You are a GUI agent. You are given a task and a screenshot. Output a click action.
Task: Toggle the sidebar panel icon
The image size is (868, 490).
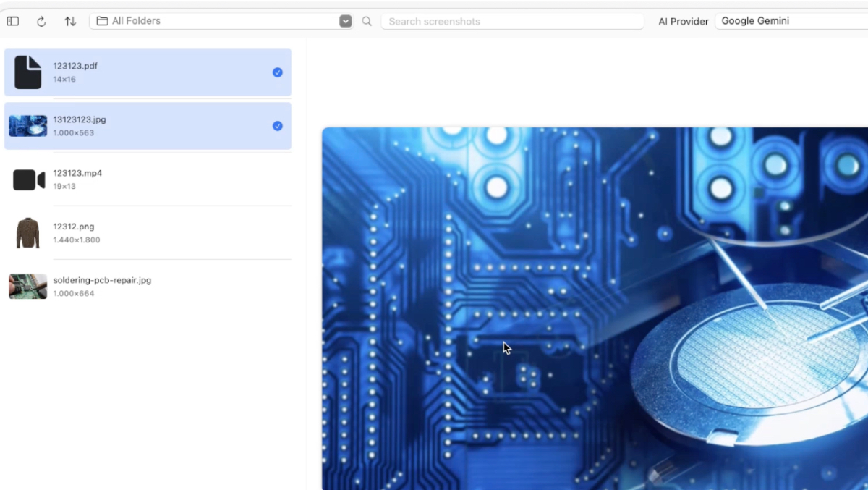(12, 21)
